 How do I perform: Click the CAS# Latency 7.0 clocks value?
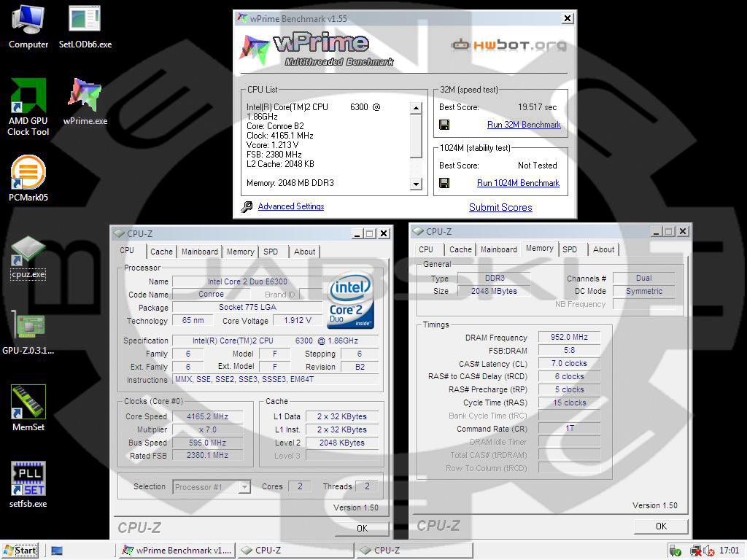pyautogui.click(x=569, y=363)
